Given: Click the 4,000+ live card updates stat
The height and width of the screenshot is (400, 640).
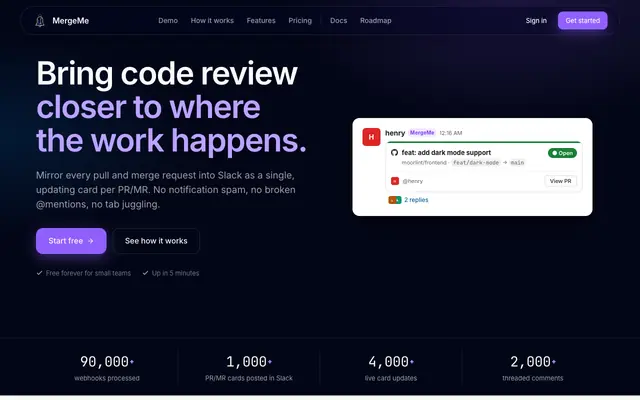Looking at the screenshot, I should tap(391, 368).
